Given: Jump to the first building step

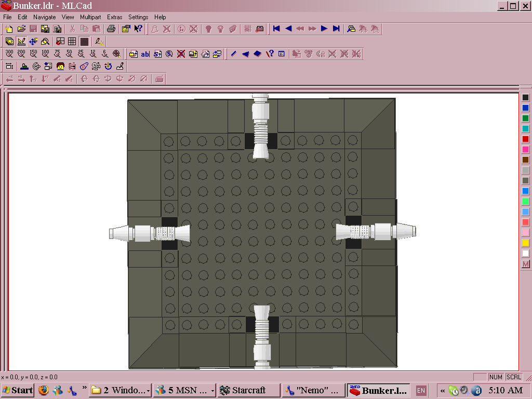Looking at the screenshot, I should (x=276, y=29).
